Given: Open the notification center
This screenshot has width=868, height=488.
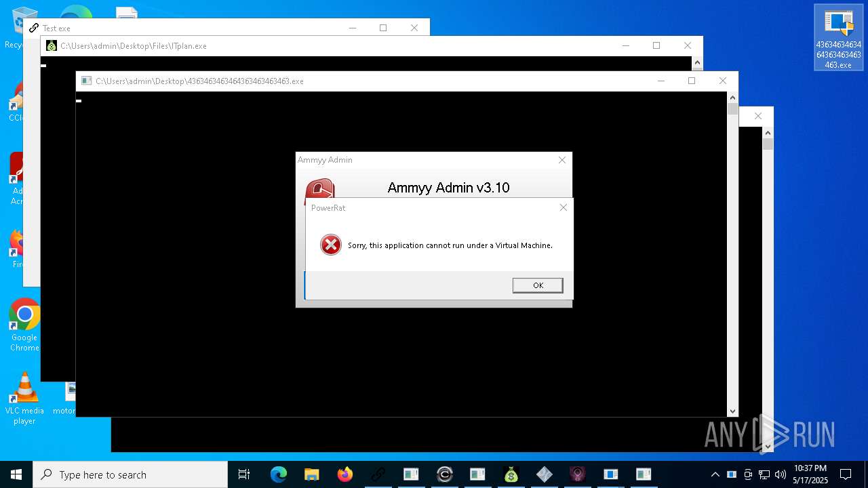Looking at the screenshot, I should 846,474.
